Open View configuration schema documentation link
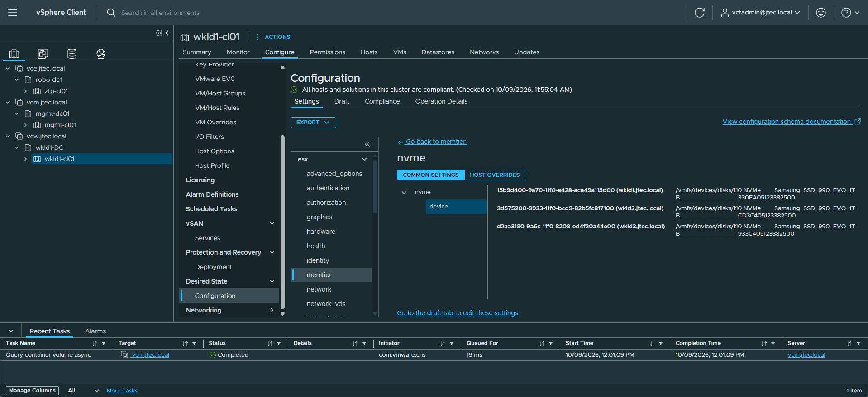 pyautogui.click(x=792, y=122)
